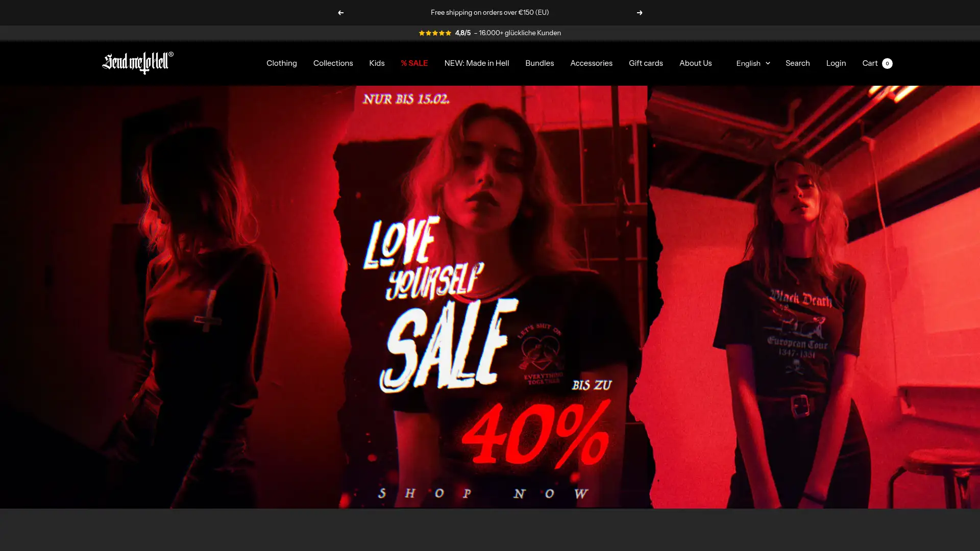Image resolution: width=980 pixels, height=551 pixels.
Task: Click the five-star rating icons
Action: pos(434,33)
